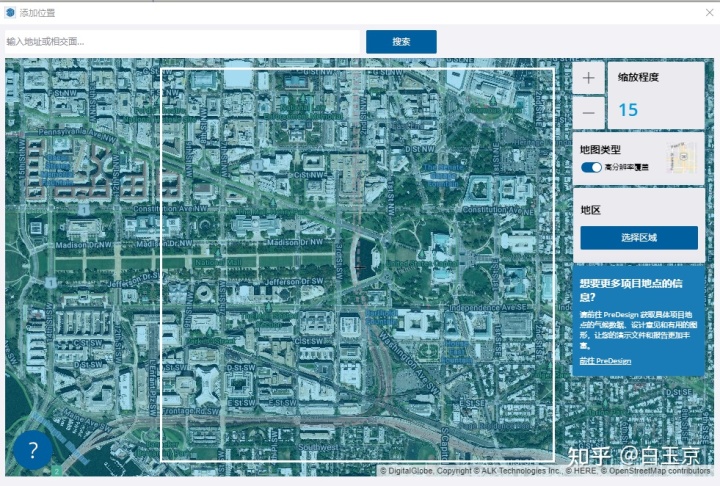Click the address search input field
Viewport: 720px width, 486px height.
click(182, 42)
